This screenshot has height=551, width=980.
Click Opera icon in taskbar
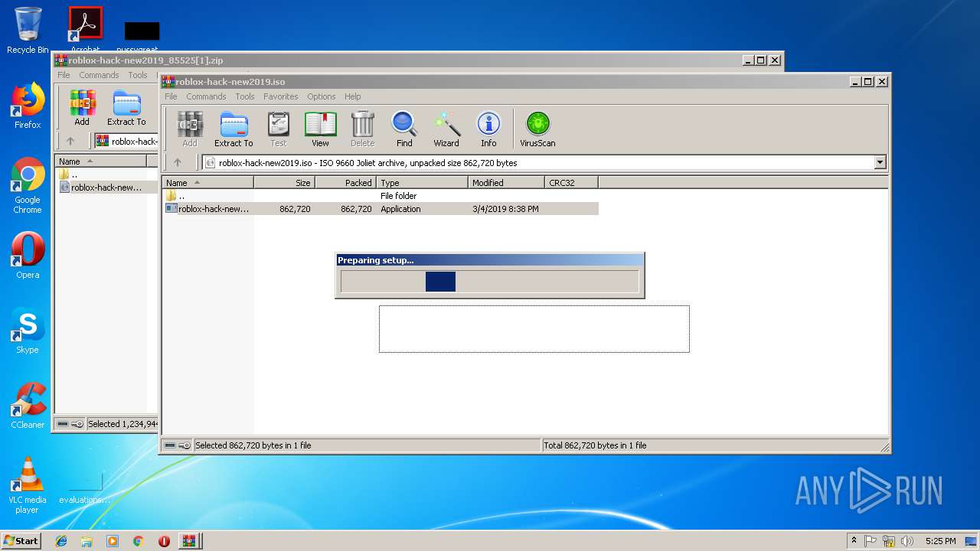[164, 541]
